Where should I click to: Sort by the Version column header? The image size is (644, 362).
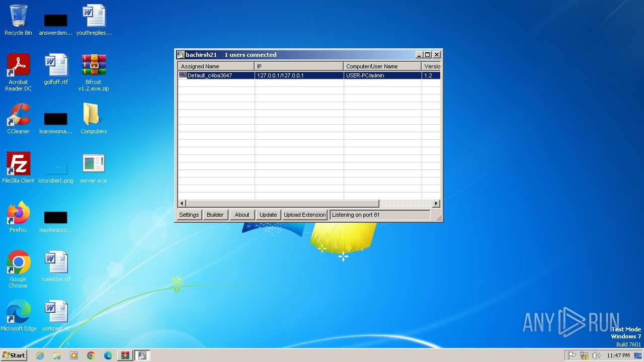point(431,66)
